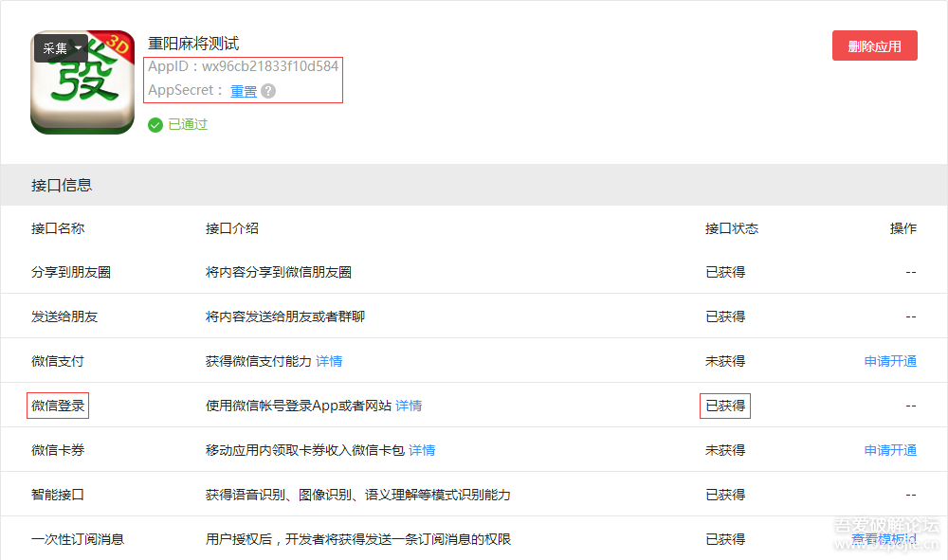Viewport: 948px width, 560px height.
Task: Select the 智能接口 interface name
Action: point(58,496)
